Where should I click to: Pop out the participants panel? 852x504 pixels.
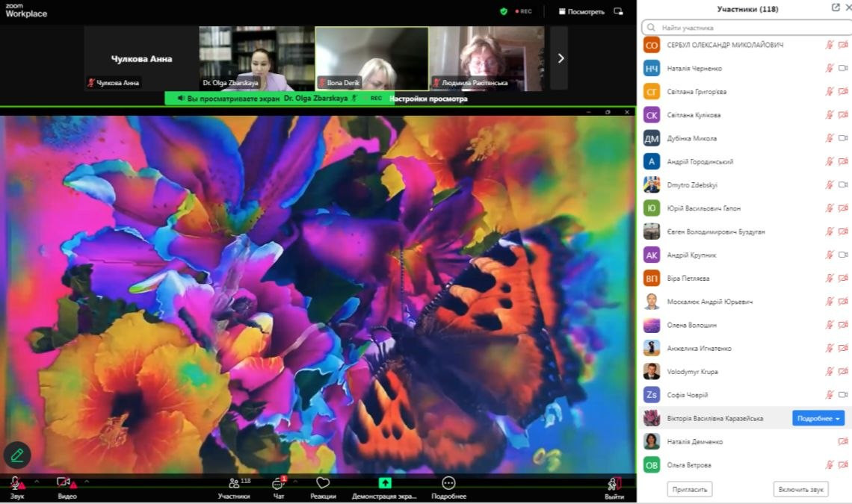836,7
